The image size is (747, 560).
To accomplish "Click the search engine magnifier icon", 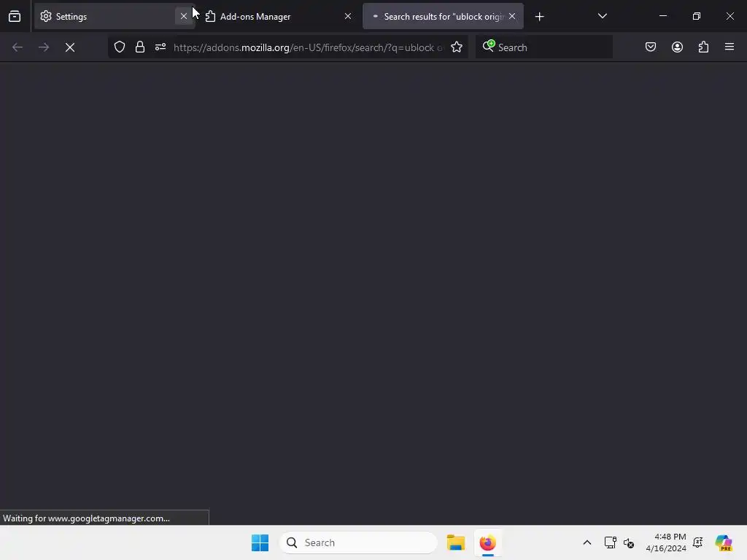I will point(488,46).
